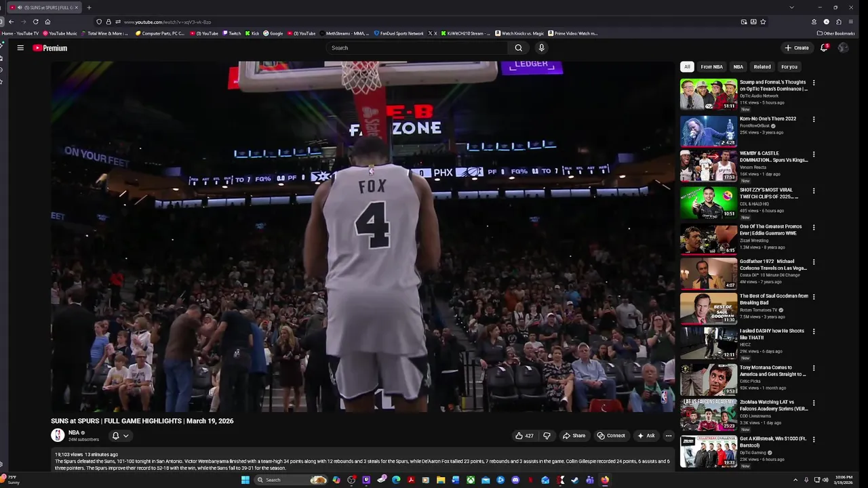The height and width of the screenshot is (488, 868).
Task: Open 'I asked DASHY' video title
Action: point(772,334)
